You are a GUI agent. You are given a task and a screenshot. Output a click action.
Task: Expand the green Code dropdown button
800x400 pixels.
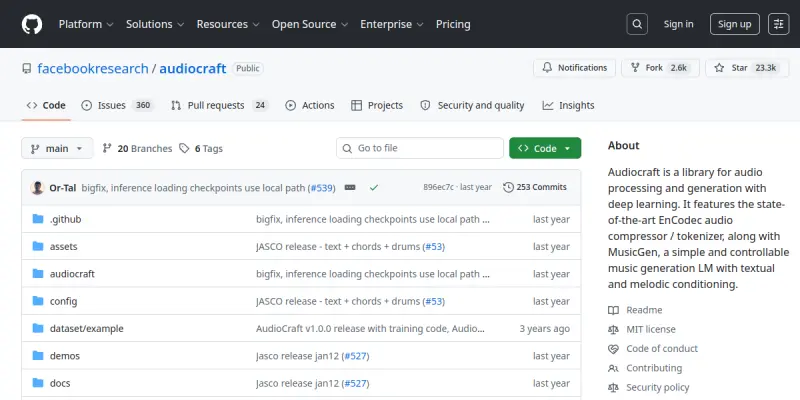(x=545, y=148)
